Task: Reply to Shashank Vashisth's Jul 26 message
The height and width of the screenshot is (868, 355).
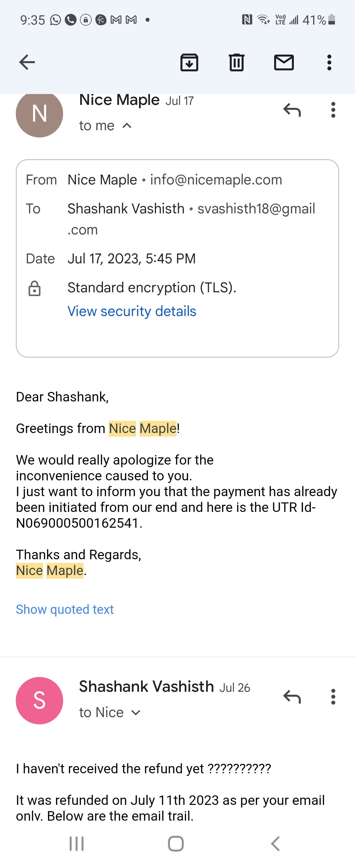Action: [292, 696]
